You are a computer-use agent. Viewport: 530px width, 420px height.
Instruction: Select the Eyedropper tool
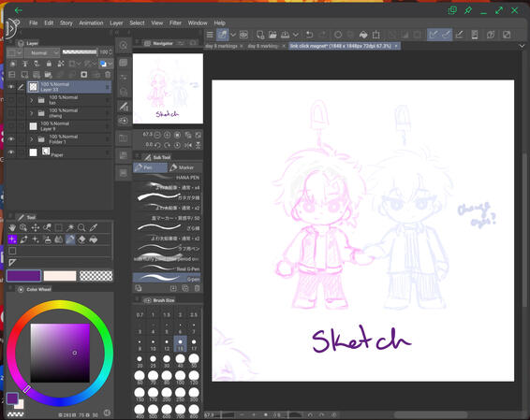[x=94, y=228]
